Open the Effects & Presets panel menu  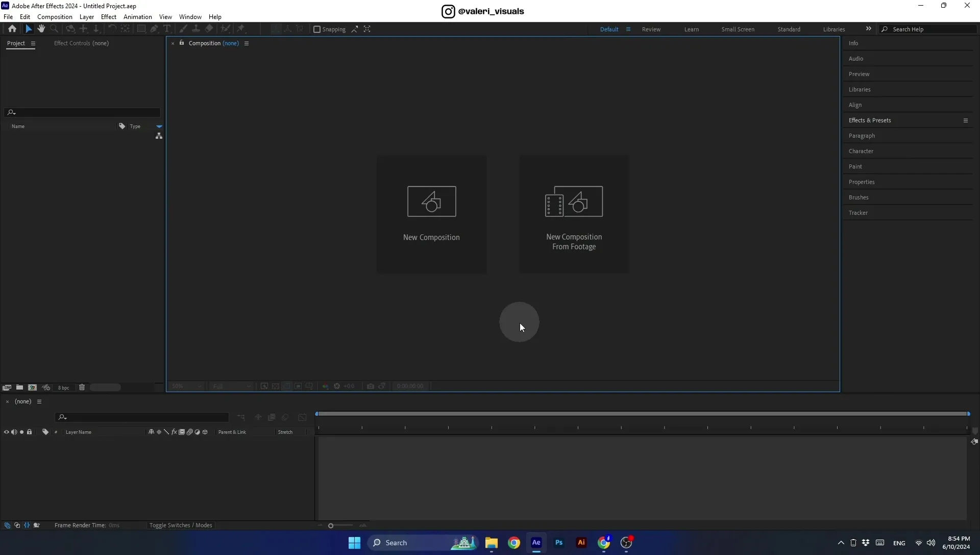point(966,120)
